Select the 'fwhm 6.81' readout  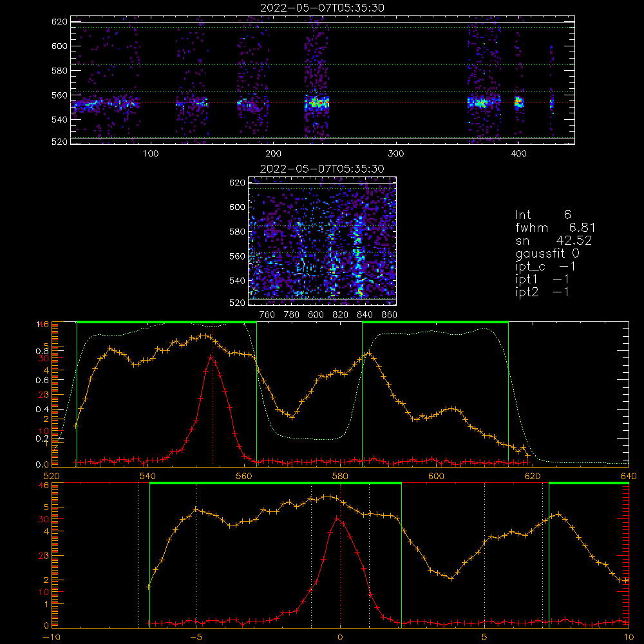[x=555, y=227]
